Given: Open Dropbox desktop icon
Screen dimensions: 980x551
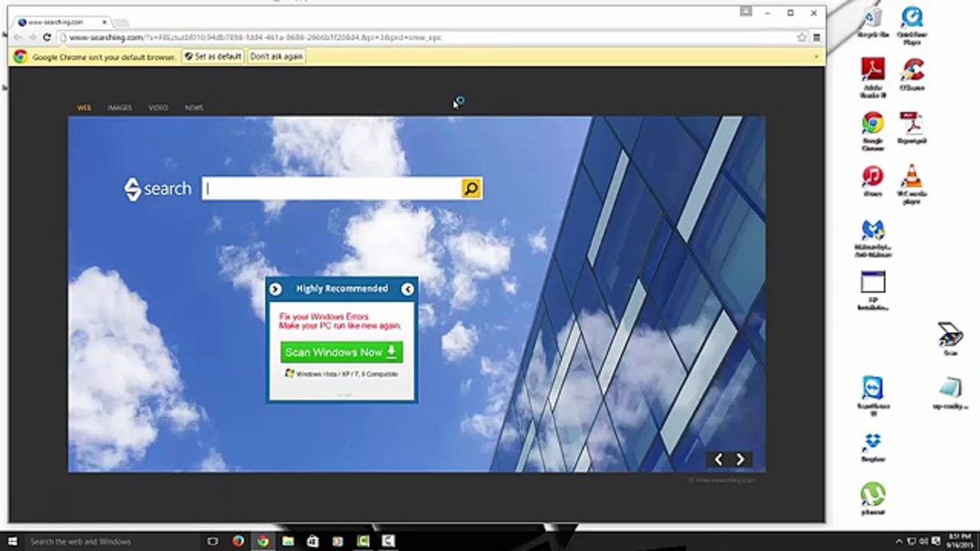Looking at the screenshot, I should (873, 448).
